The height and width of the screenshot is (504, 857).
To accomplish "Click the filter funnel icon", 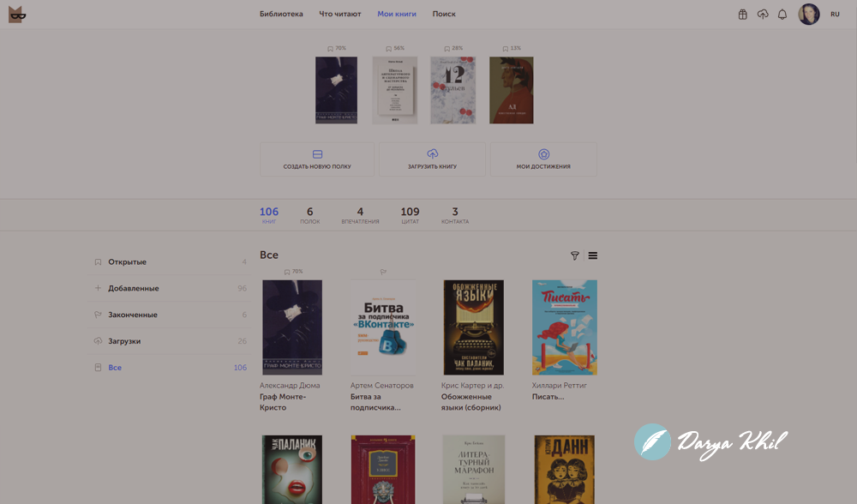I will point(574,255).
